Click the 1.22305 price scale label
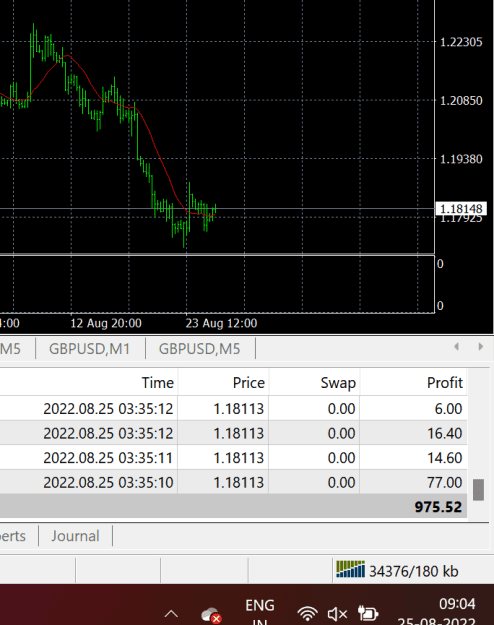 (x=461, y=42)
